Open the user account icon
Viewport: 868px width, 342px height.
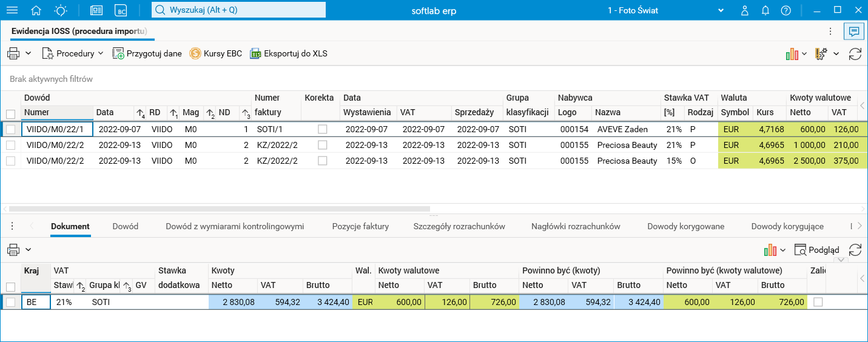(x=745, y=10)
